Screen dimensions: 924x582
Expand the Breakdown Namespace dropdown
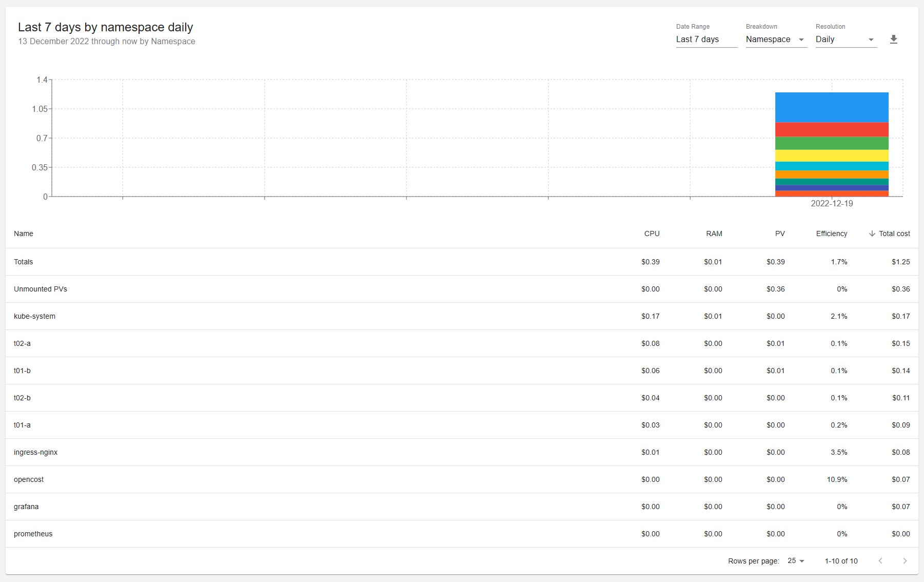(776, 40)
